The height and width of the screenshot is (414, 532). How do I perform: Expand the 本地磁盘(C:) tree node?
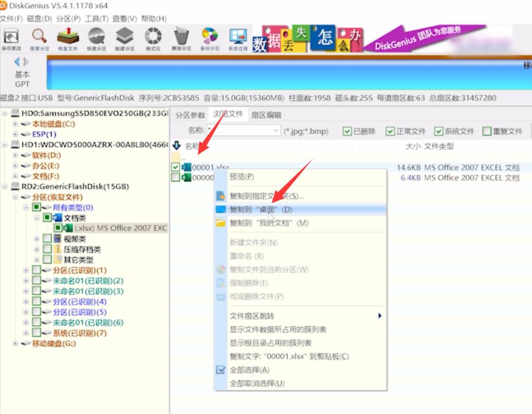coord(15,124)
